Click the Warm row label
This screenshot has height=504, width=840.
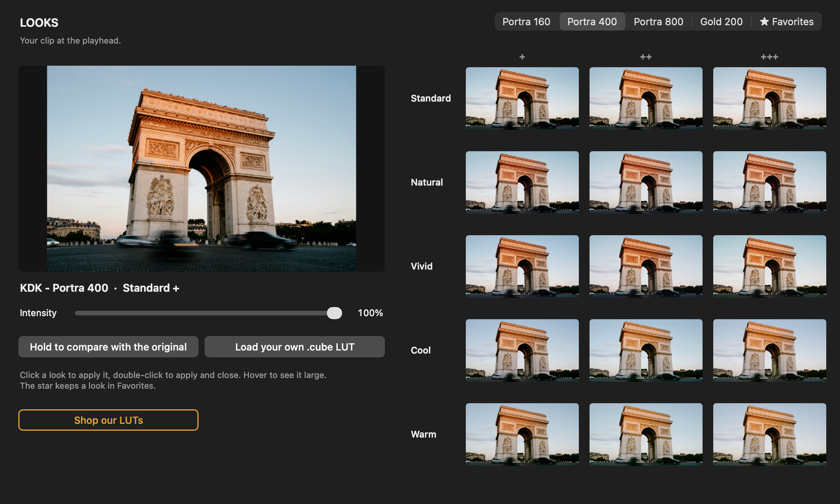coord(423,434)
